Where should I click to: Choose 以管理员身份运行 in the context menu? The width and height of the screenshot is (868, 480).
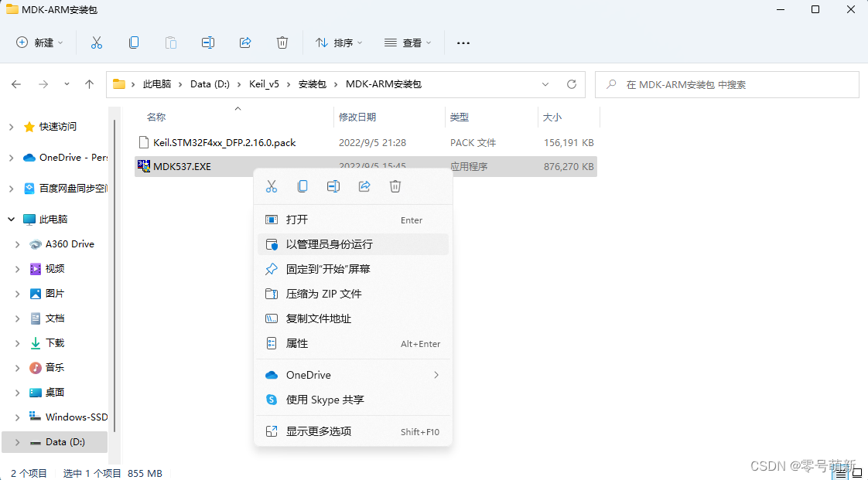coord(354,244)
